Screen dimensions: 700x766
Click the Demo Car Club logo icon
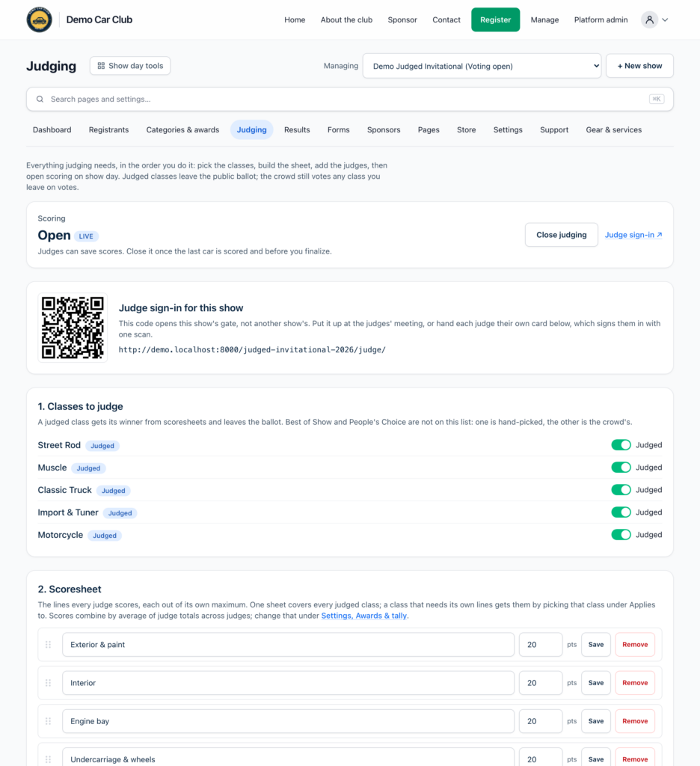[x=39, y=19]
